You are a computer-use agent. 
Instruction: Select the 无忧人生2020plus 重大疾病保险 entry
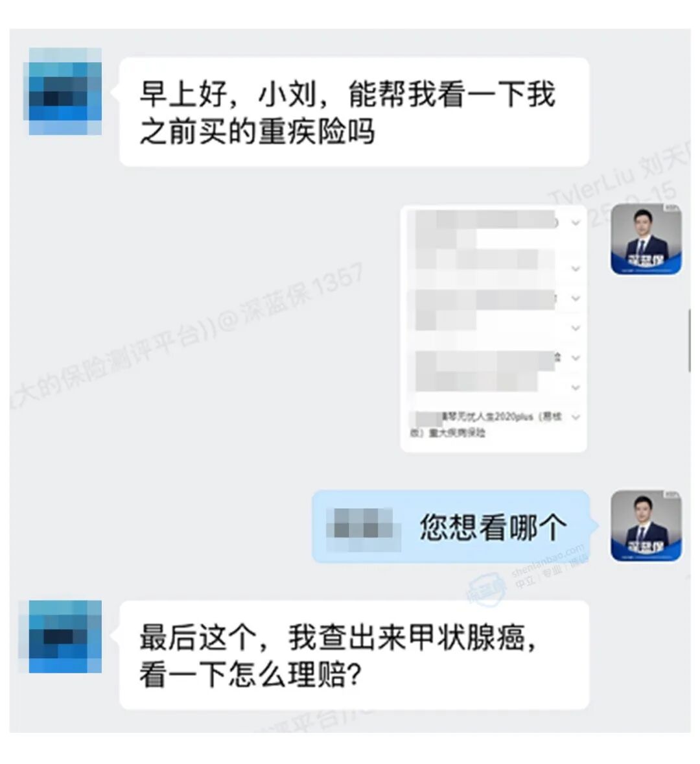[487, 424]
